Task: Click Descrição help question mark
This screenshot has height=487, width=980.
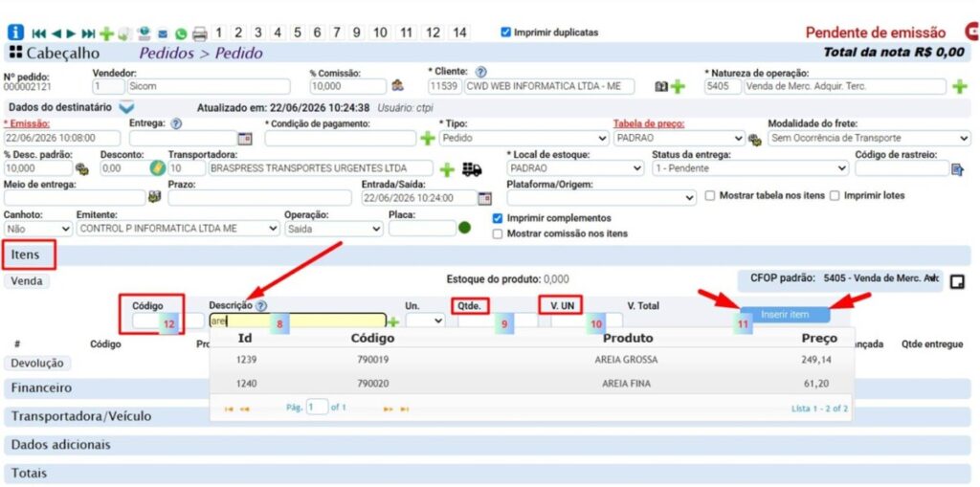Action: tap(260, 306)
